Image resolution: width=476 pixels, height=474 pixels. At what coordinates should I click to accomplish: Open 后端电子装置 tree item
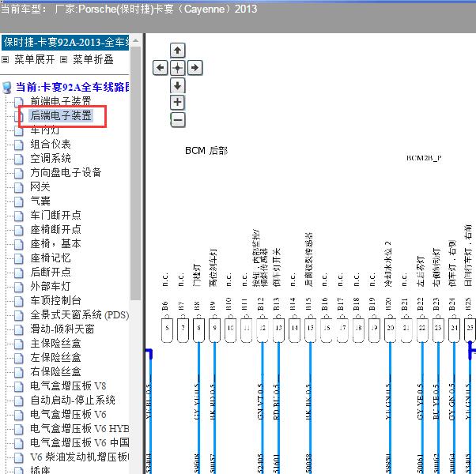pyautogui.click(x=61, y=115)
